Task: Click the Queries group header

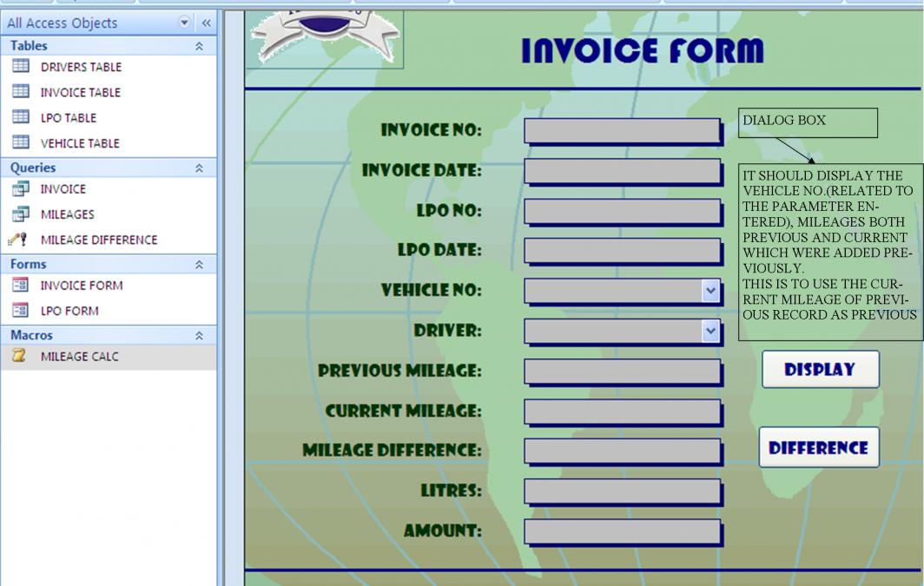Action: 109,168
